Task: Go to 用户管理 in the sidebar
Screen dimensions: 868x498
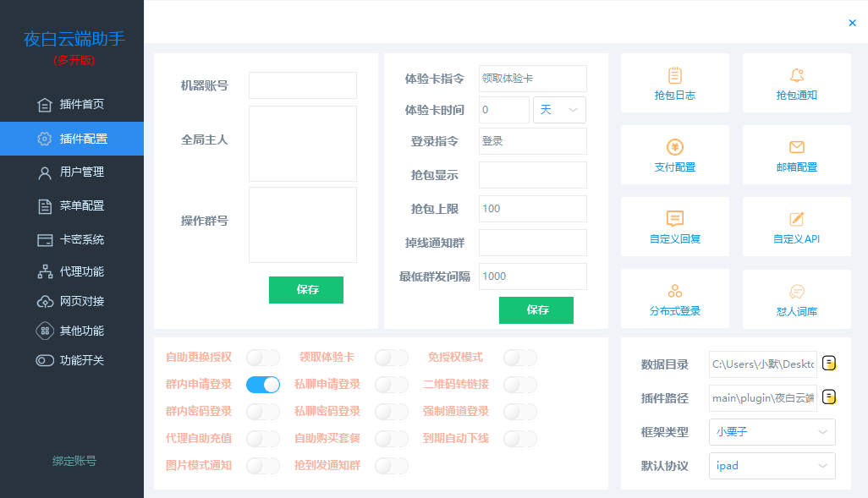Action: (x=81, y=172)
